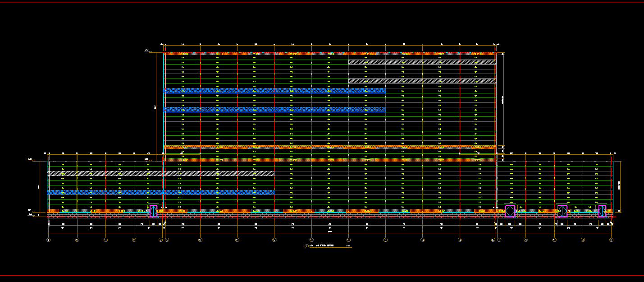Screen dimensions: 644x282
Task: Click grid axis bubble number 1
Action: [48, 240]
